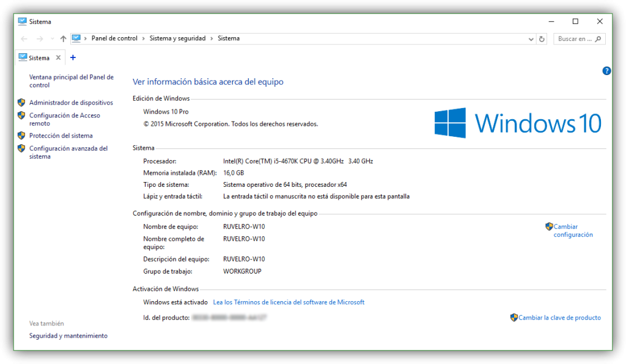Open Protección del sistema
The width and height of the screenshot is (626, 364).
point(61,136)
